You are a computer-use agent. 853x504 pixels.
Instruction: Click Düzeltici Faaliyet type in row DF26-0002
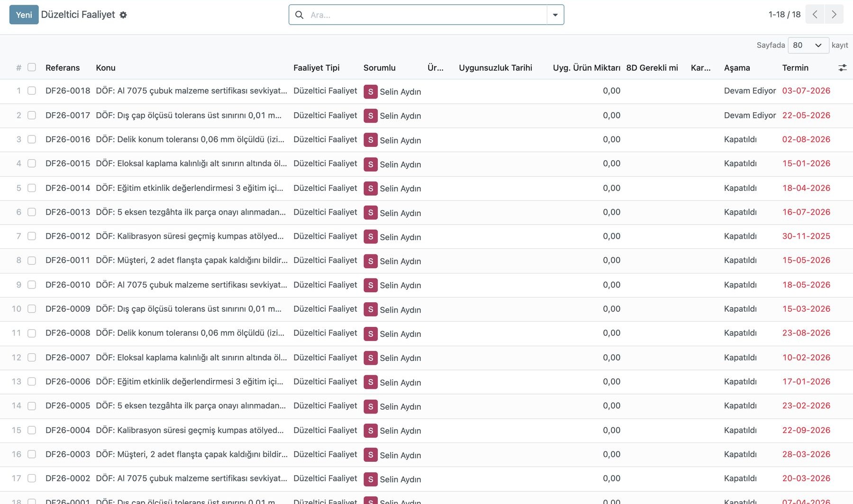325,478
